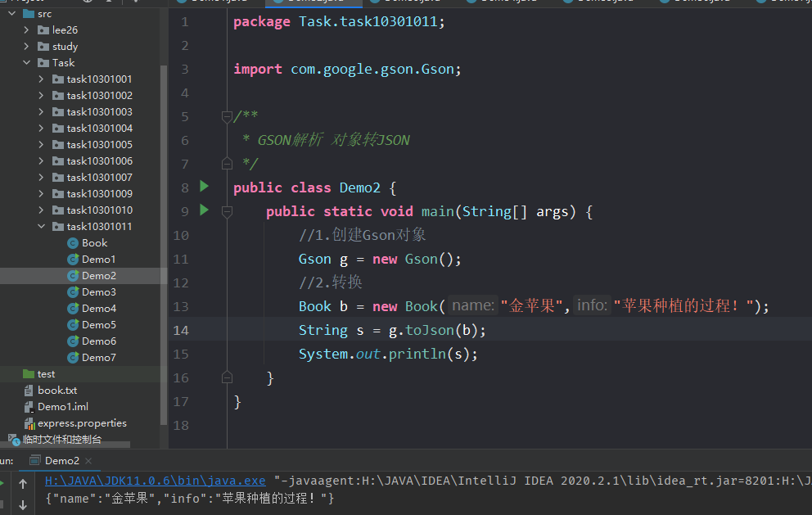Open the Book class file
The width and height of the screenshot is (812, 515).
pyautogui.click(x=94, y=243)
